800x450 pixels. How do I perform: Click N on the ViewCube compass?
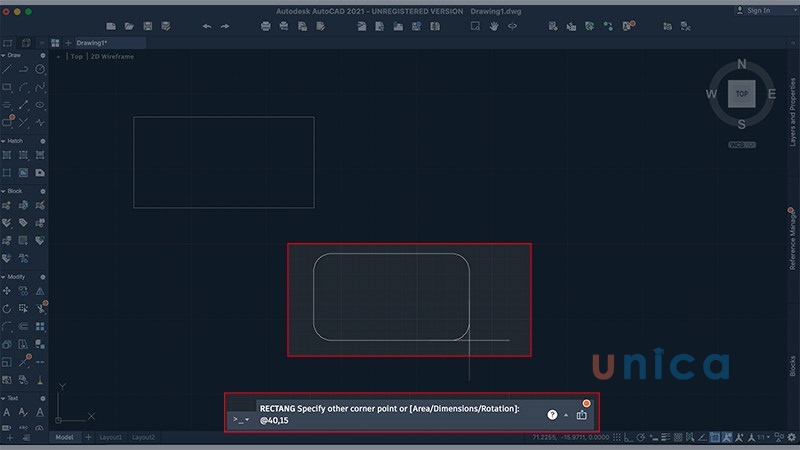click(741, 64)
